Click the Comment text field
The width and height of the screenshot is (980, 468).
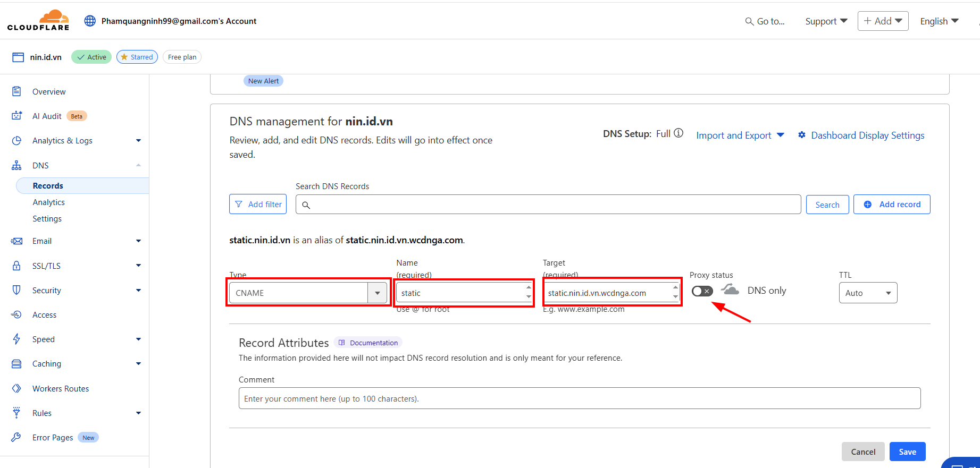pyautogui.click(x=580, y=398)
